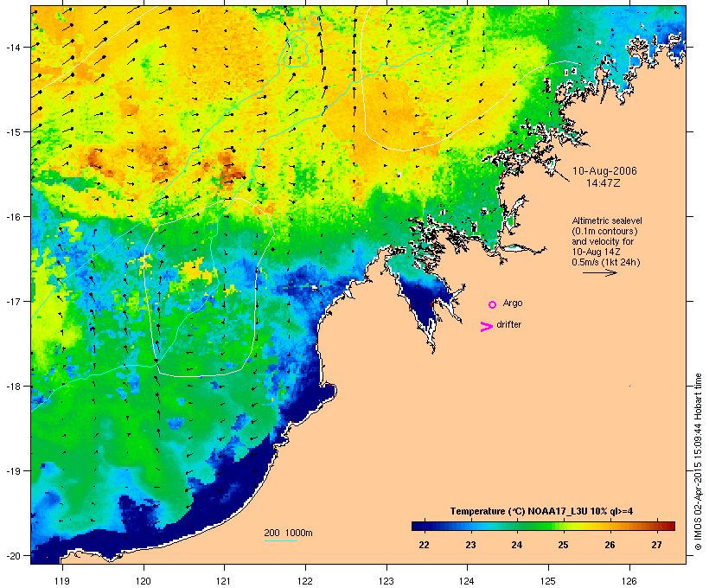Click the 'and velocity for' caption line
The image size is (709, 588).
pyautogui.click(x=603, y=241)
